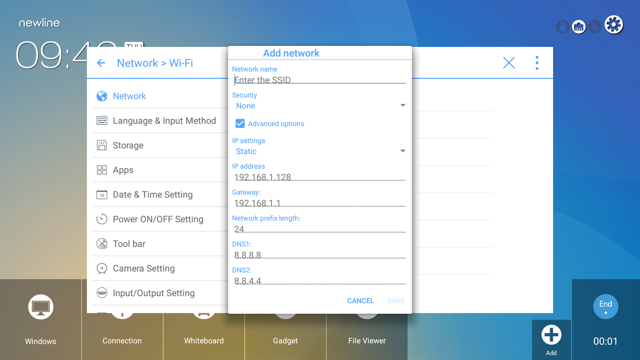
Task: Click the Date & Time calendar icon
Action: [102, 194]
